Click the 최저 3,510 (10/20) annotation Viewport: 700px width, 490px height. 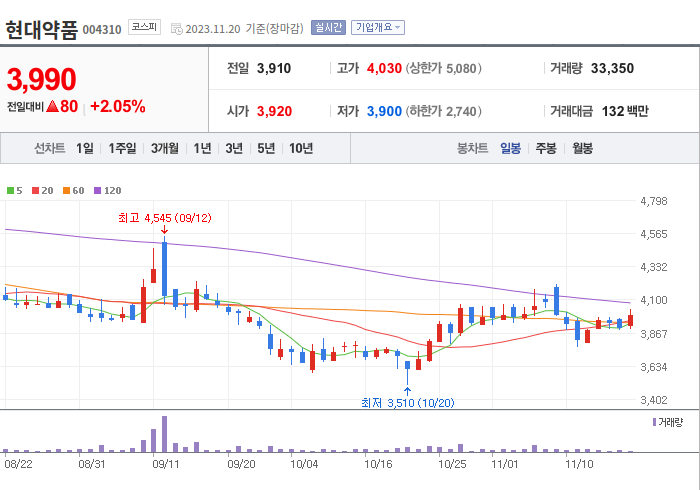coord(408,403)
